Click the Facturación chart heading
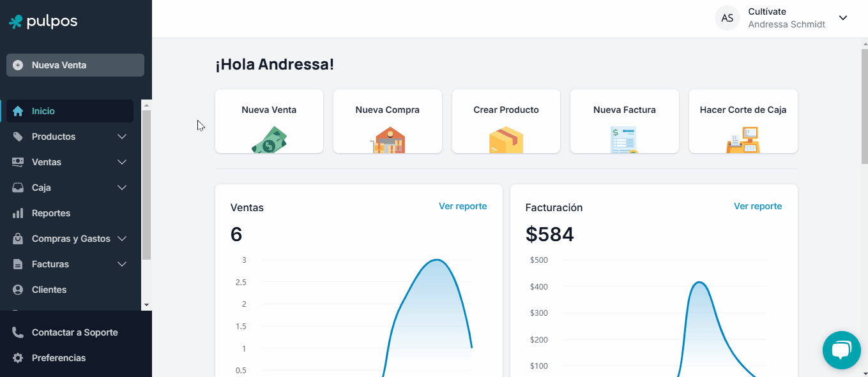868x377 pixels. [554, 207]
